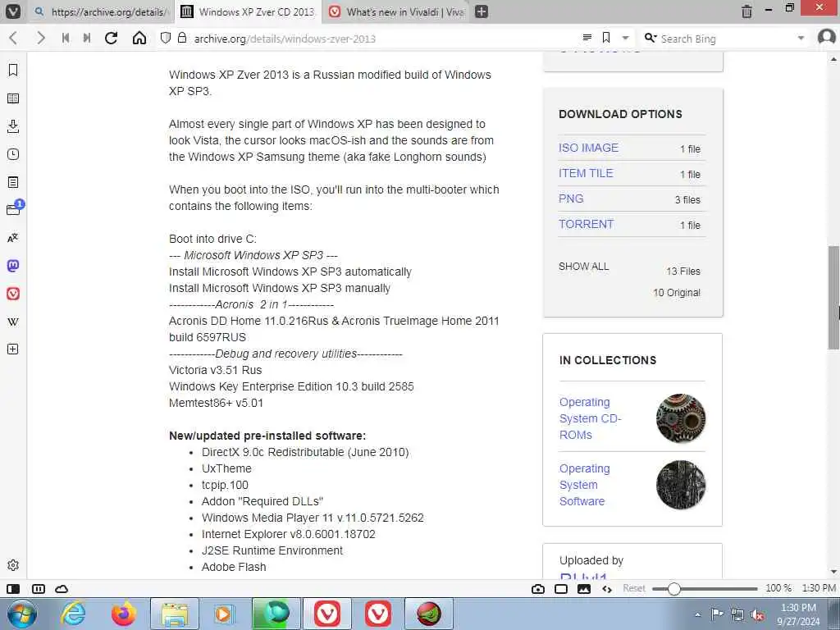The height and width of the screenshot is (630, 840).
Task: Go to the home page
Action: coord(139,38)
